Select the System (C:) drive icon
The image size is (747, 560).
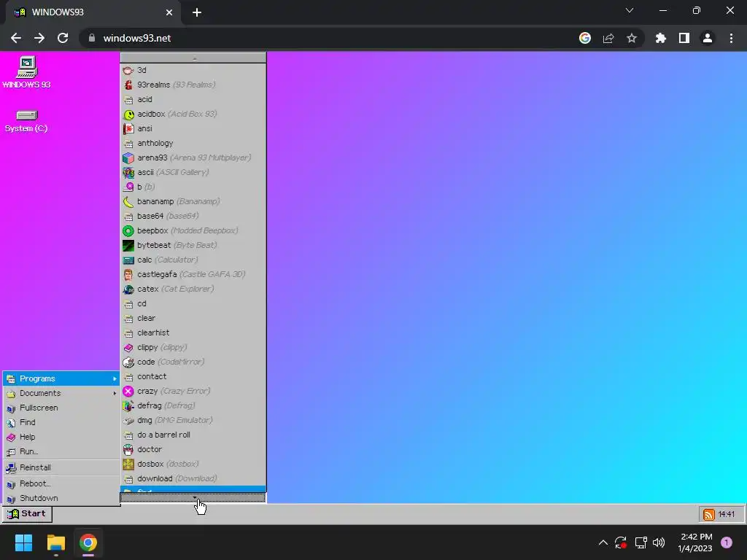point(26,121)
